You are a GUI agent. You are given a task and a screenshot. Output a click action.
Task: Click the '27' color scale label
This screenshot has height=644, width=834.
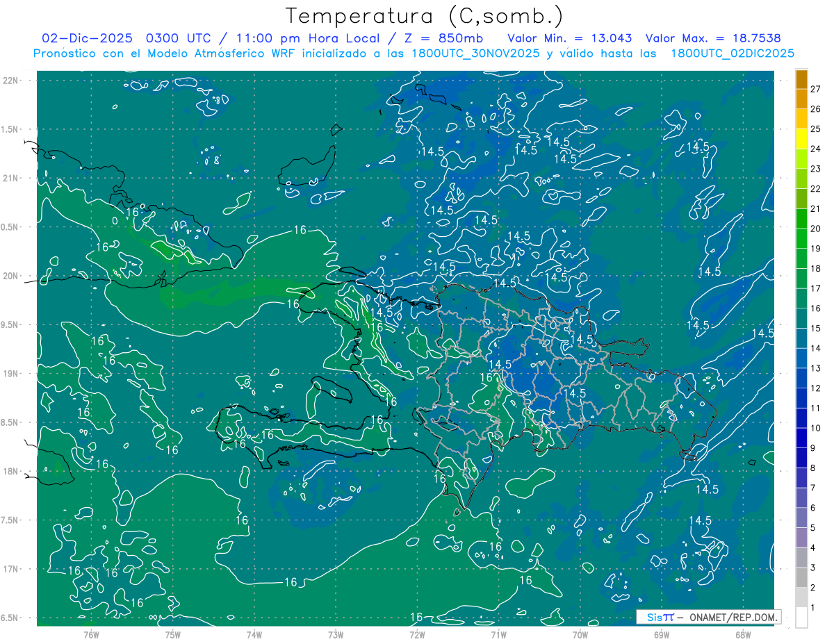coord(815,89)
